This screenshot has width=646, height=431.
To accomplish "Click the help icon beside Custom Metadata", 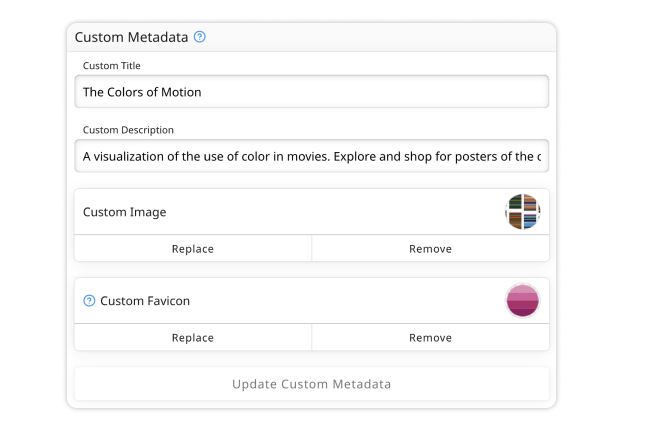I will click(200, 37).
